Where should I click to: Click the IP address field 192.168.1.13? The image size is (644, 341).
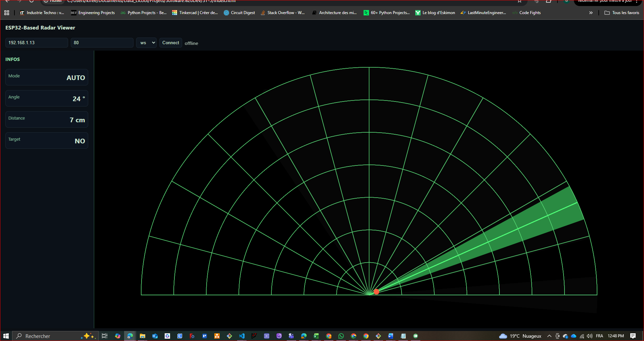click(37, 43)
